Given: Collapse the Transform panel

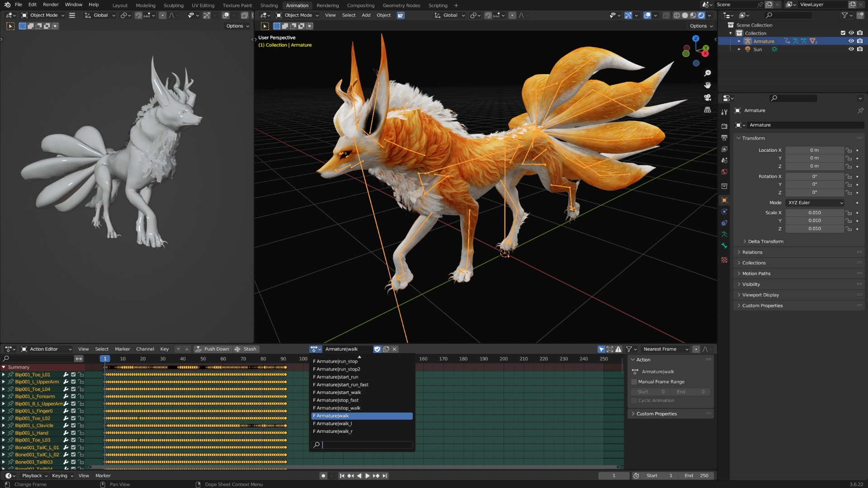Looking at the screenshot, I should (x=753, y=138).
